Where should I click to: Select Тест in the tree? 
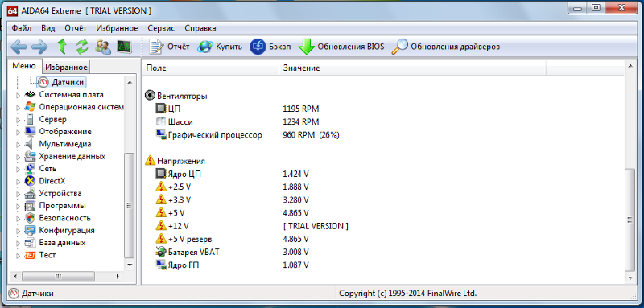[x=47, y=255]
